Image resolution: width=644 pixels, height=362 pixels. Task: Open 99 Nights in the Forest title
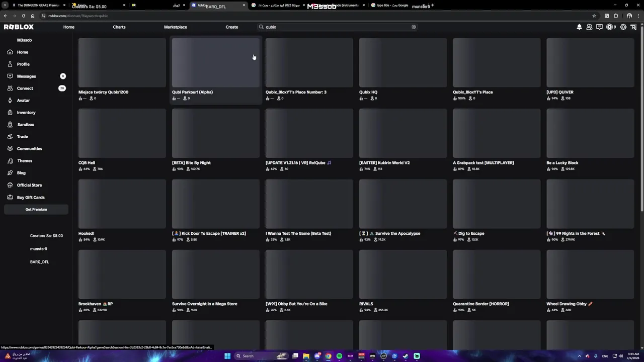coord(576,233)
